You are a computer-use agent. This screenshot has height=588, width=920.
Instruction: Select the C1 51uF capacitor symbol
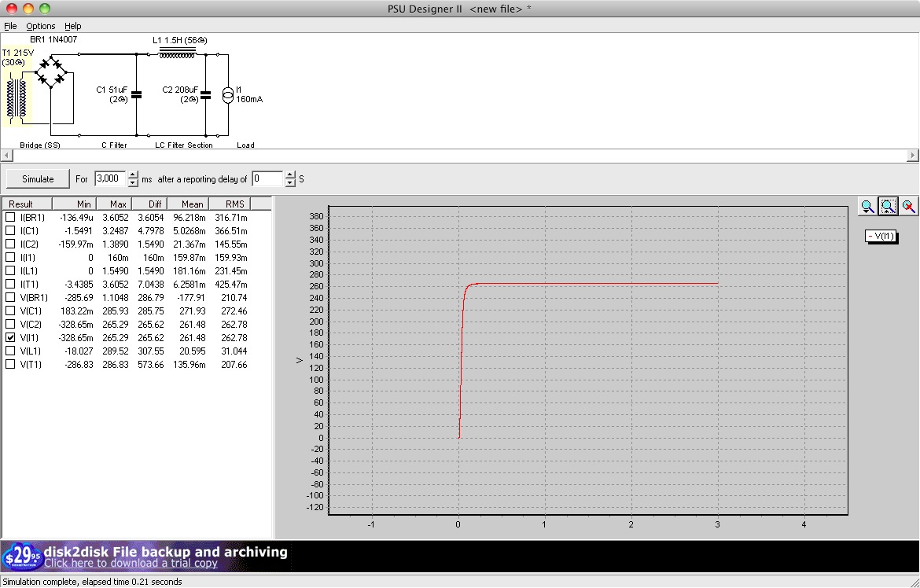136,94
